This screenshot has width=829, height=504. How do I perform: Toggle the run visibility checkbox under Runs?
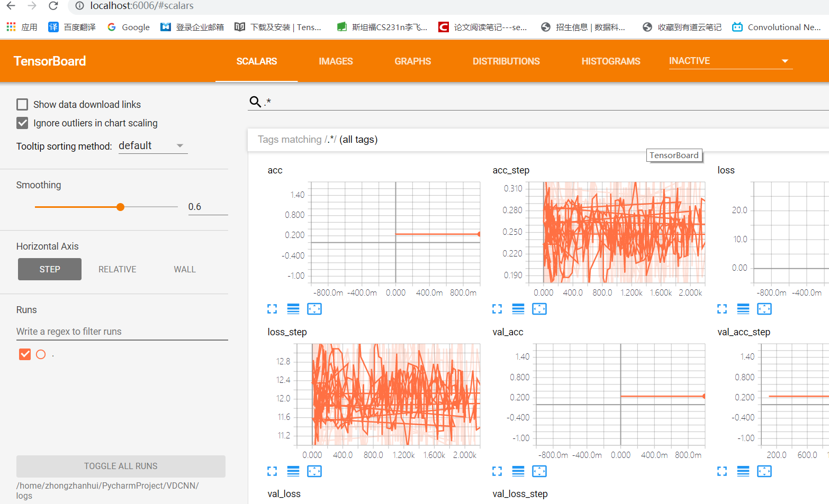point(24,354)
